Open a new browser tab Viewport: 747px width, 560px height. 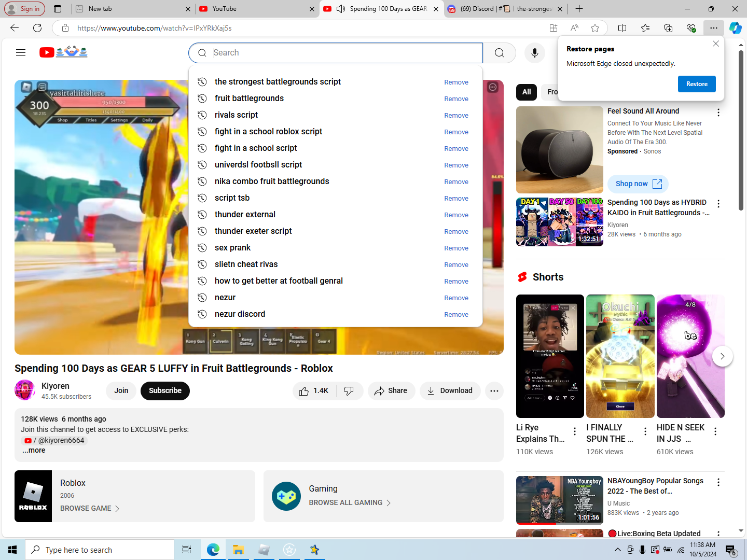point(579,9)
